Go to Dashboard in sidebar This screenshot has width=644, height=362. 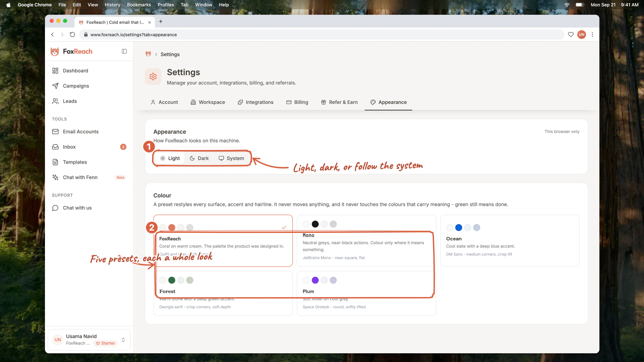click(x=89, y=71)
